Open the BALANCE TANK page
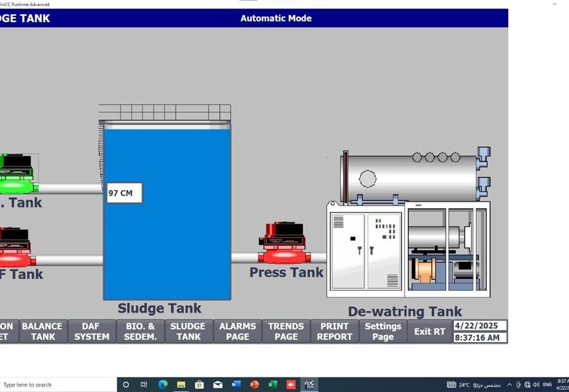The image size is (569, 392). coord(42,331)
